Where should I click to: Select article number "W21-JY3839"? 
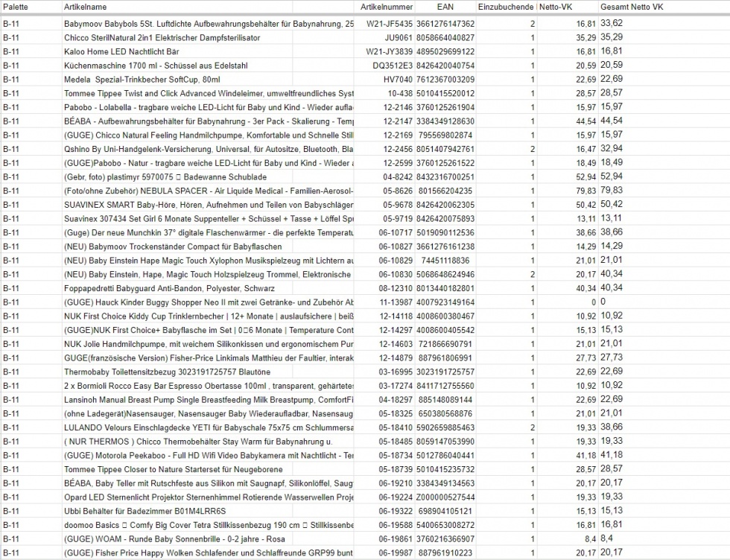389,51
